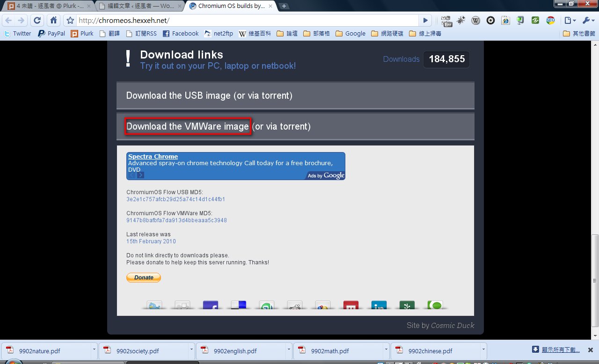The image size is (599, 364).
Task: Click Download the USB image link
Action: [x=178, y=95]
